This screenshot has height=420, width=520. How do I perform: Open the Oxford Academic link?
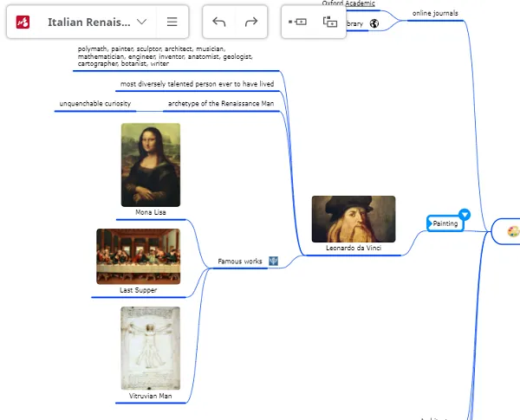click(x=348, y=3)
